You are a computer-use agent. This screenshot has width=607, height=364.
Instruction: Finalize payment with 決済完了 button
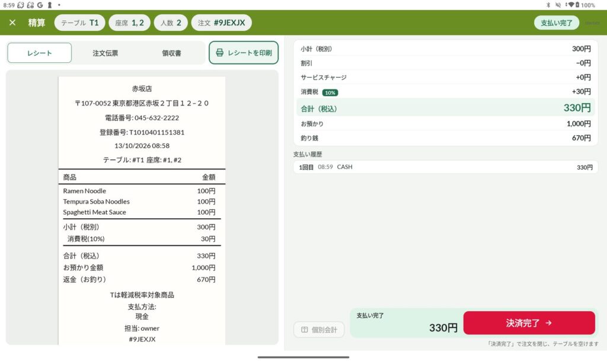[529, 323]
